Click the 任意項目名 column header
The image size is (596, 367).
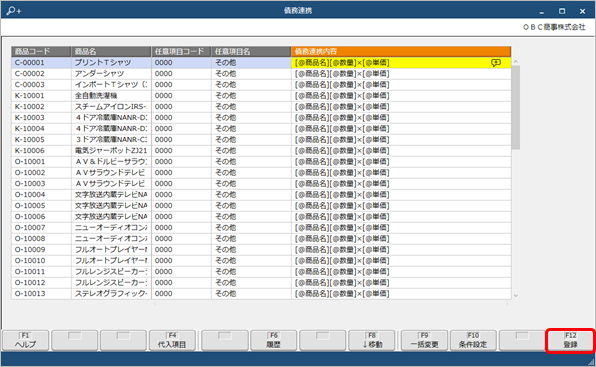coord(251,51)
